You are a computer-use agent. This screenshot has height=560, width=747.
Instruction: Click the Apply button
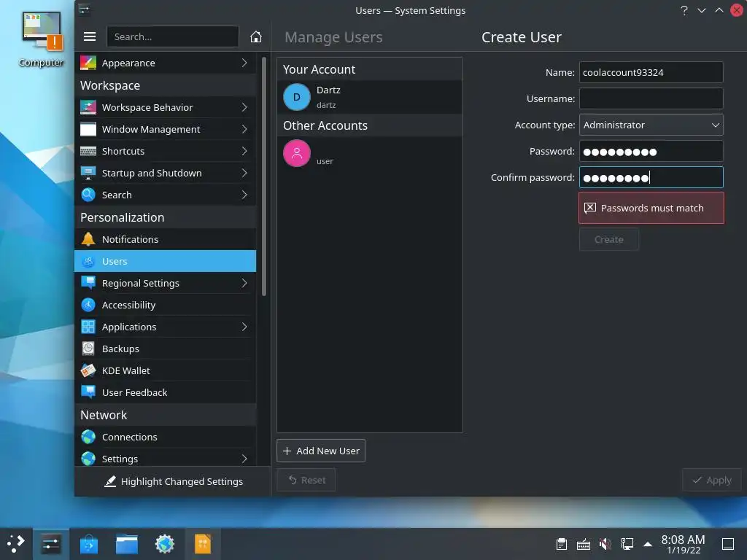click(x=712, y=480)
